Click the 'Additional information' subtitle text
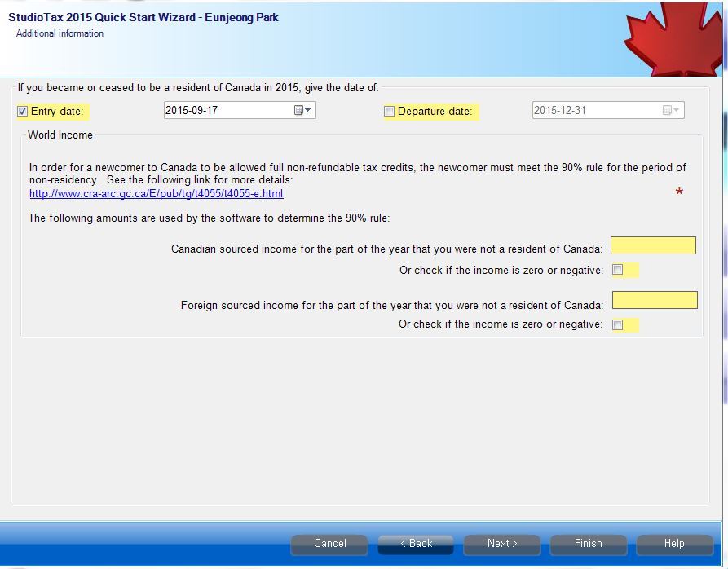The height and width of the screenshot is (569, 728). tap(60, 33)
